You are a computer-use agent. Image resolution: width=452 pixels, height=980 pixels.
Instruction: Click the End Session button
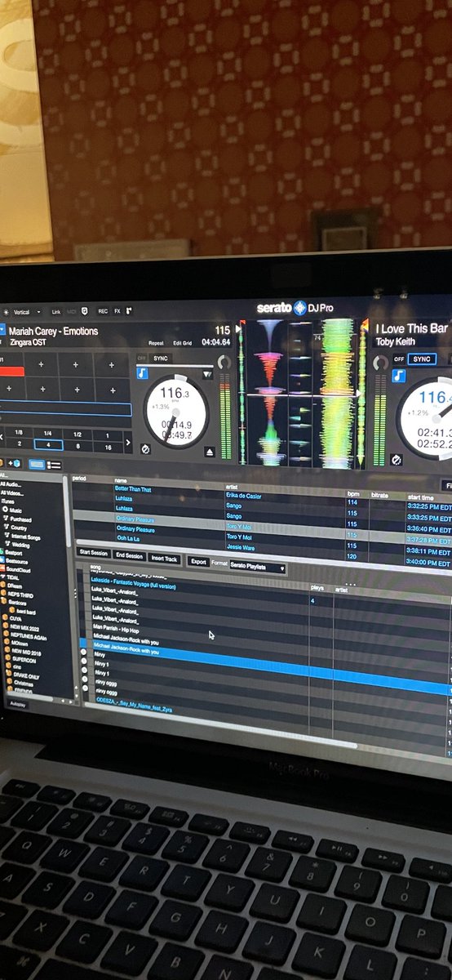(x=129, y=556)
